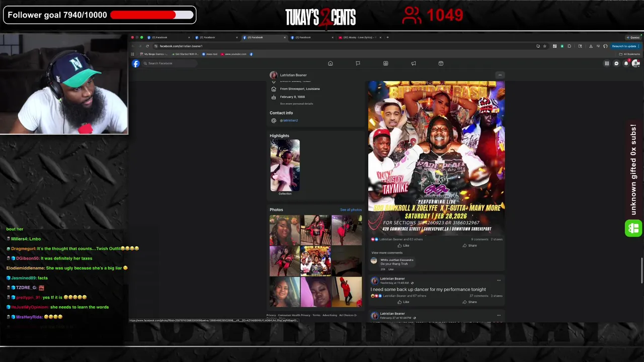The height and width of the screenshot is (362, 644).
Task: Open the megaphone Ads icon in navigation
Action: click(x=413, y=63)
